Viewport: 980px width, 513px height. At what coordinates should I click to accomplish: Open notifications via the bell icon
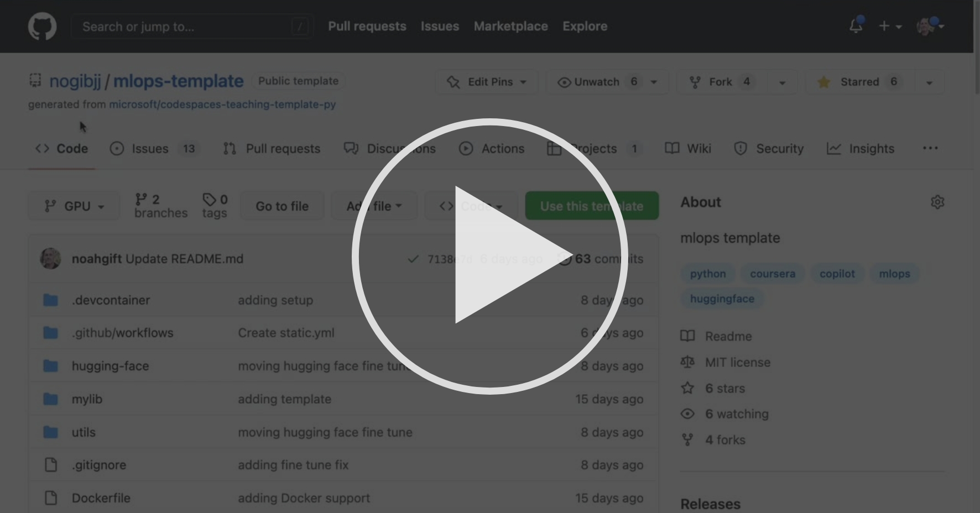pos(855,26)
